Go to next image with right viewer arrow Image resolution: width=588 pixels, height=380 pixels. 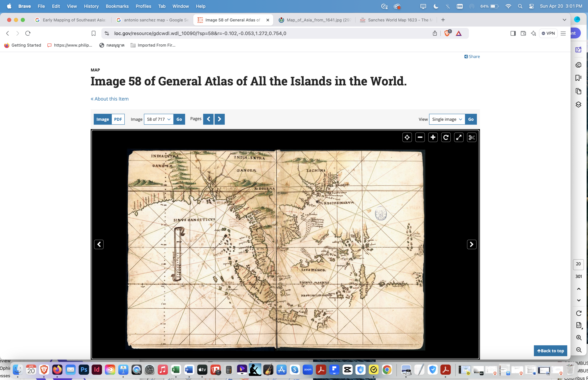pyautogui.click(x=471, y=244)
